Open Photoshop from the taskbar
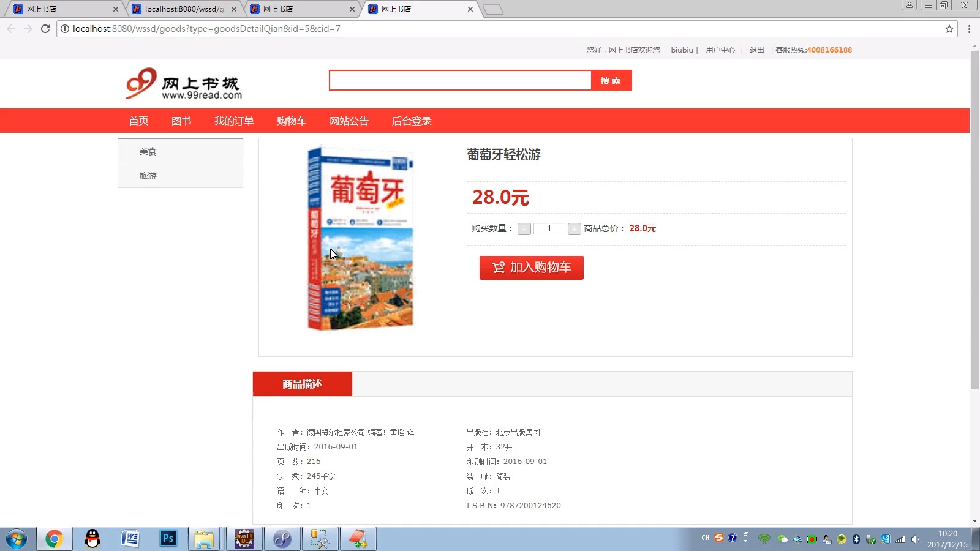This screenshot has width=980, height=551. [167, 539]
